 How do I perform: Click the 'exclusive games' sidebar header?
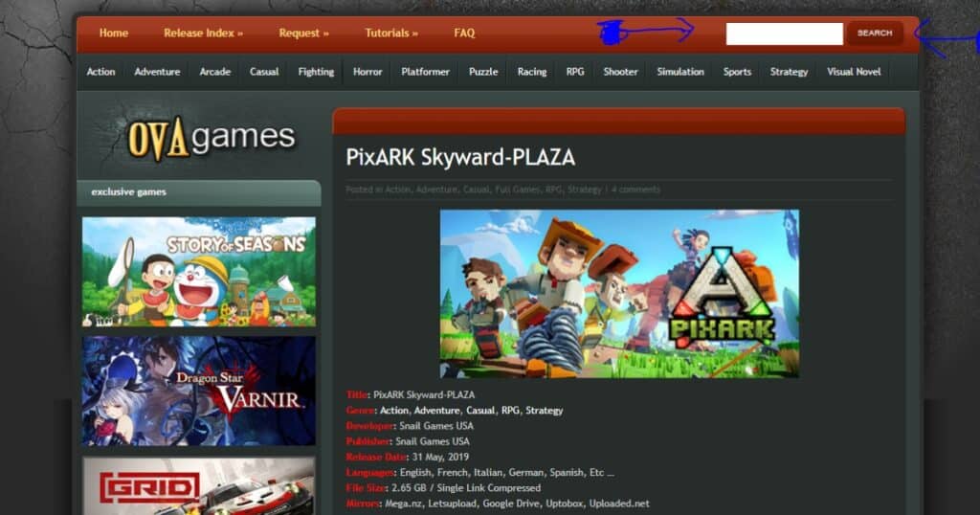(x=199, y=192)
